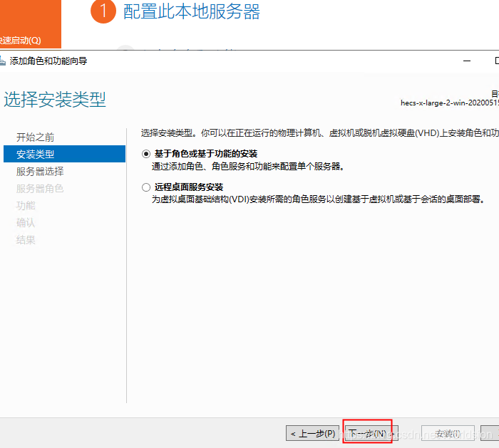Click the 下一步(N) next button
This screenshot has width=499, height=448.
point(371,433)
